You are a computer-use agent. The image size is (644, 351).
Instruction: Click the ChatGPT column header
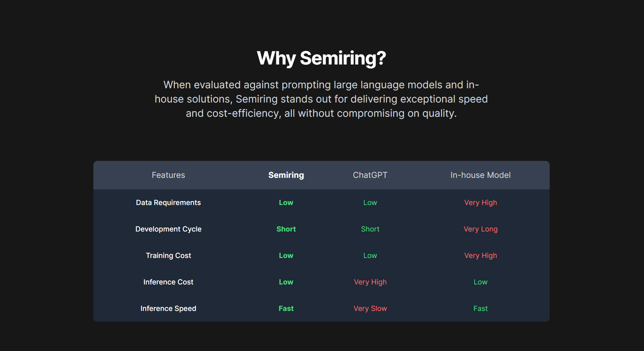click(x=370, y=175)
